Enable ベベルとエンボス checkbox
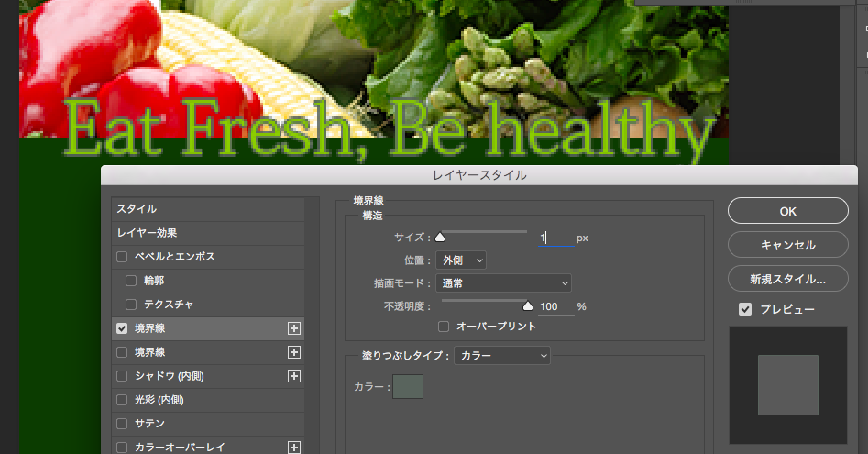This screenshot has height=454, width=868. (x=122, y=257)
